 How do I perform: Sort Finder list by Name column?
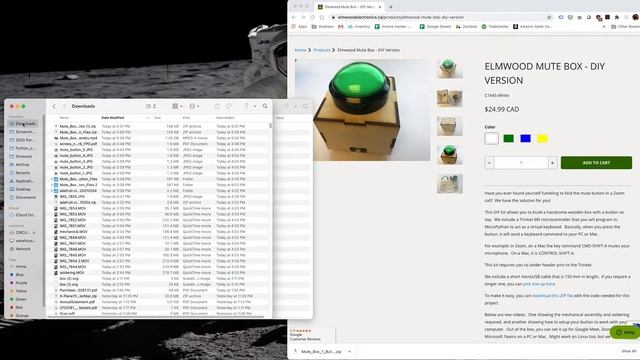64,118
